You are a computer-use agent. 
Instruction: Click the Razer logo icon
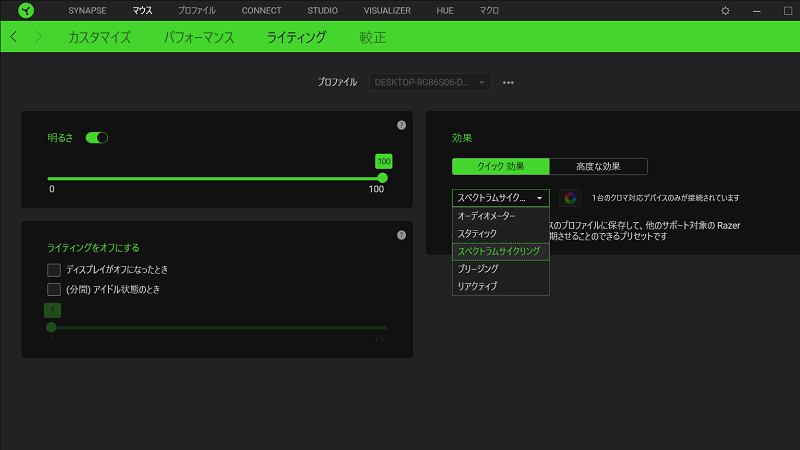coord(26,10)
